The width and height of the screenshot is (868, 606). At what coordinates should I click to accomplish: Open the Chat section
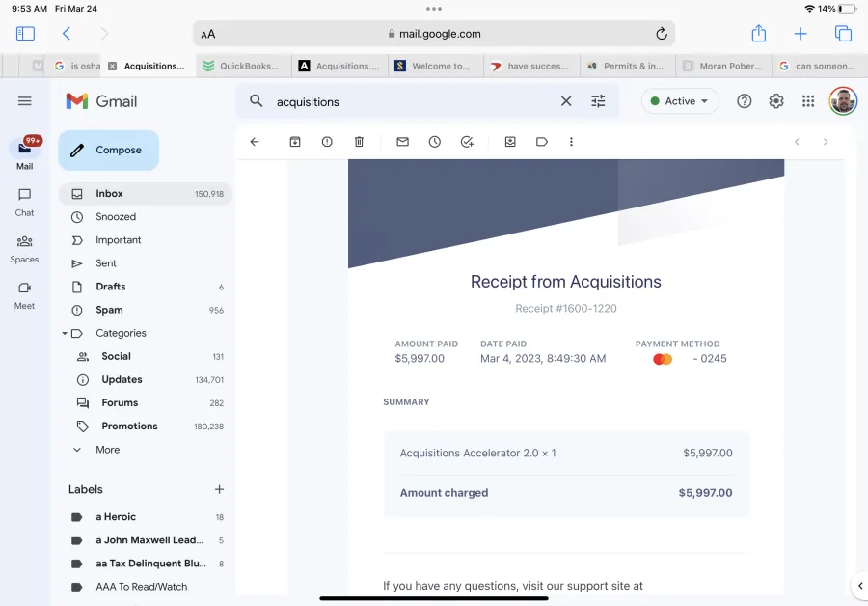tap(24, 203)
